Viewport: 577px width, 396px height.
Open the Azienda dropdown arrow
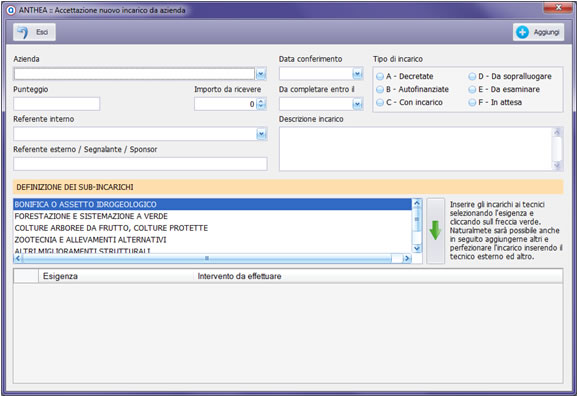261,74
